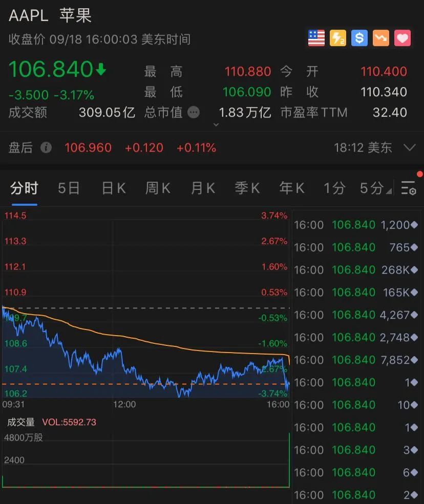Open the 5分 interval dropdown
The image size is (424, 504).
pyautogui.click(x=375, y=188)
